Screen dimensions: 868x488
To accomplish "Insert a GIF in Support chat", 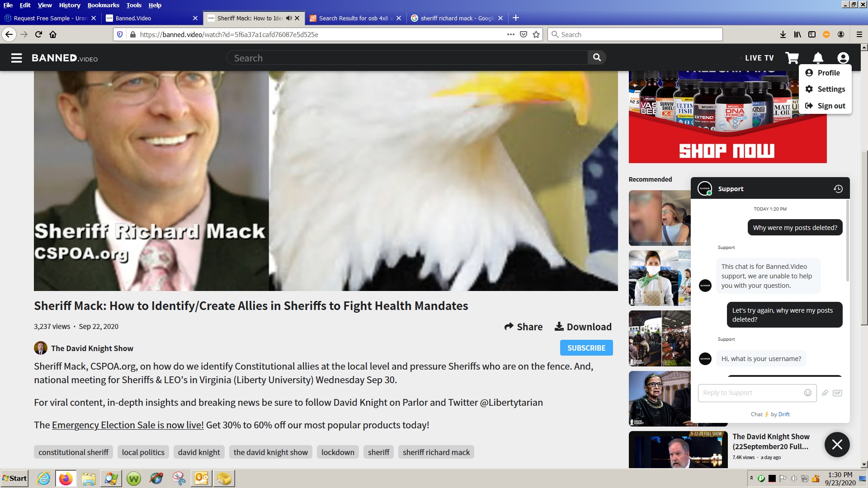I will click(837, 393).
